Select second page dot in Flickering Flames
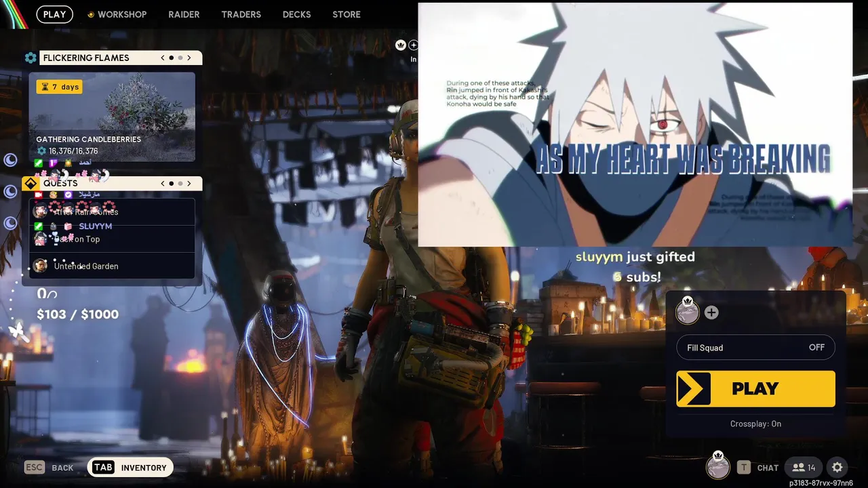The width and height of the screenshot is (868, 488). (x=180, y=58)
